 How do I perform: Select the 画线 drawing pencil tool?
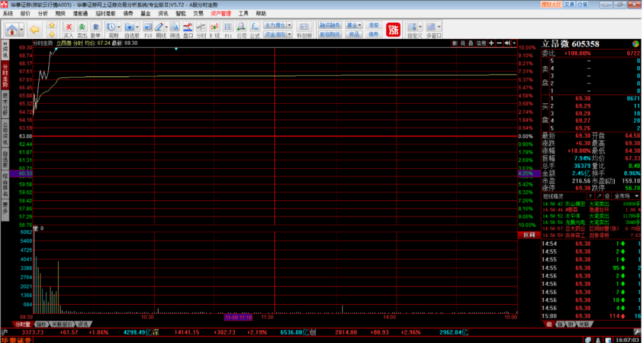pyautogui.click(x=159, y=27)
